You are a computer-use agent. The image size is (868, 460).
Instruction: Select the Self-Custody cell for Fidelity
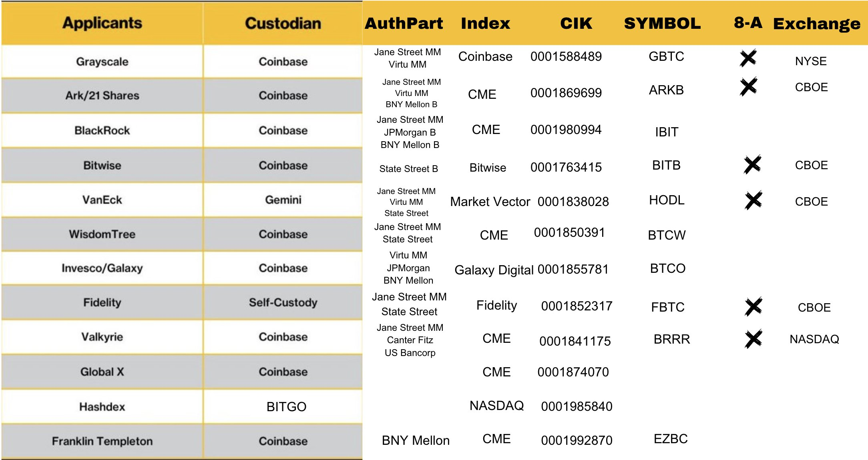(283, 302)
